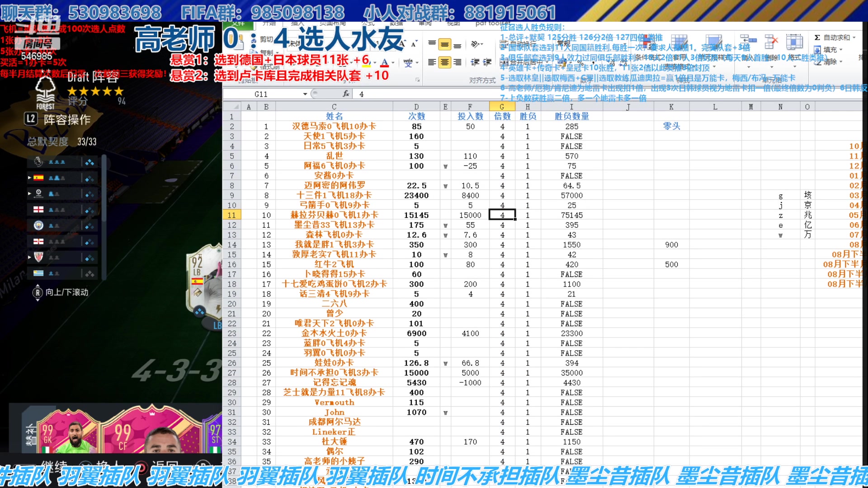Screen dimensions: 868x488
Task: Click the AutoSum sigma icon
Action: 817,38
